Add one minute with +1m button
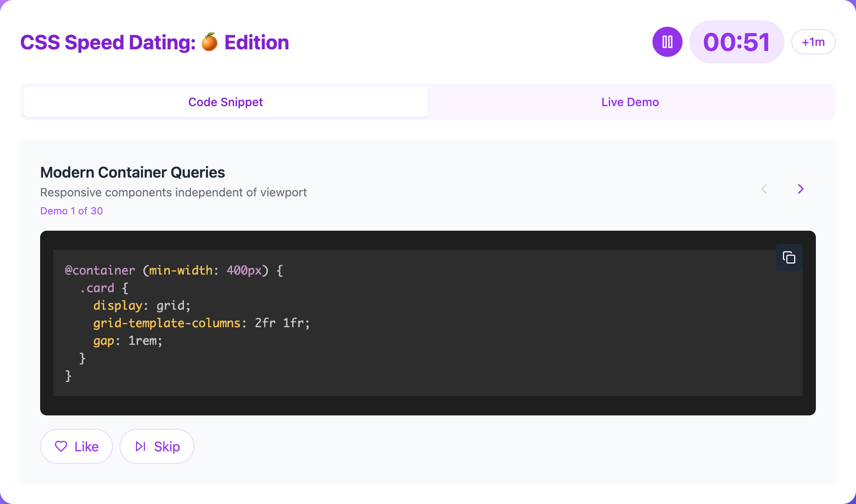The image size is (856, 504). [x=813, y=42]
